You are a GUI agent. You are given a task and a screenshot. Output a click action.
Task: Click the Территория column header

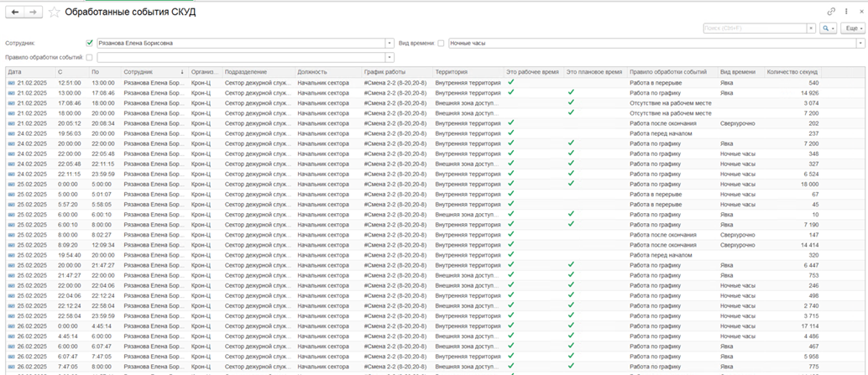pyautogui.click(x=468, y=72)
